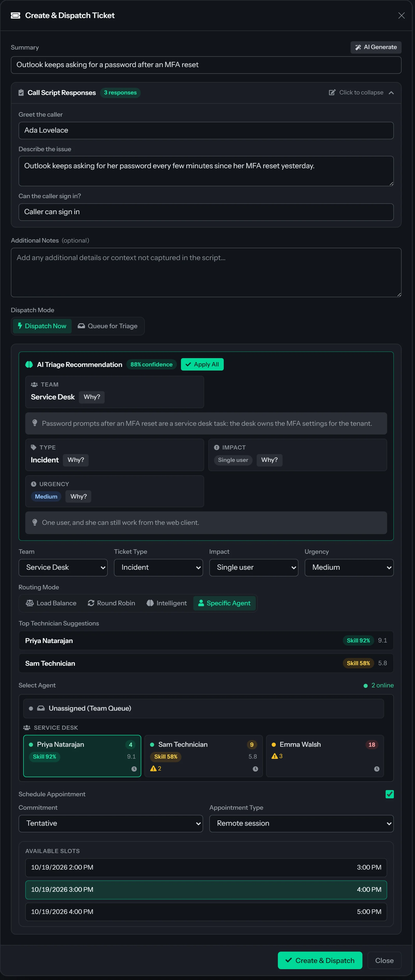
Task: Click the clock icon on Sam's card
Action: (255, 769)
